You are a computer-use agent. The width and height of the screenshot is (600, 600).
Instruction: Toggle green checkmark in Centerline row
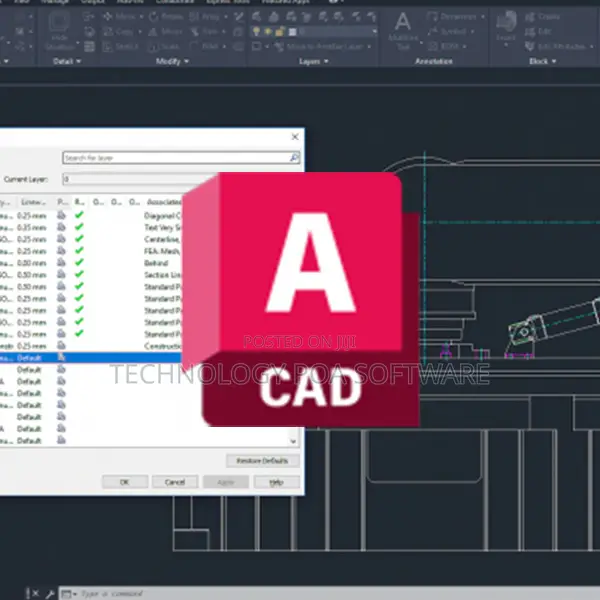(79, 239)
